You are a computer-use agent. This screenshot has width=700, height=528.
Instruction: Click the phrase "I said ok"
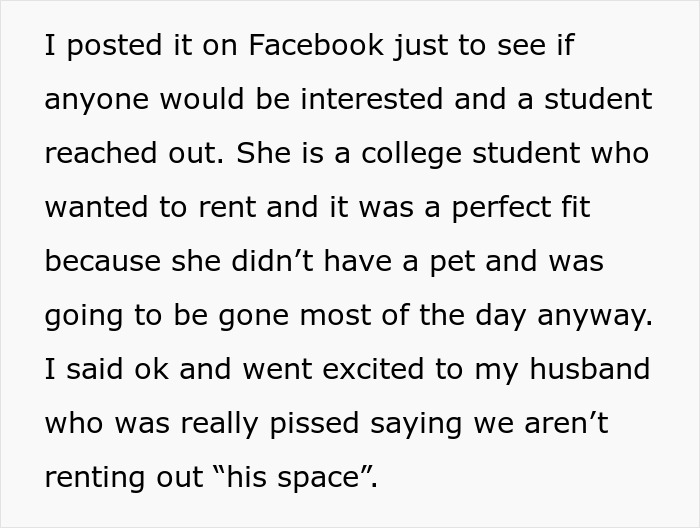click(99, 370)
